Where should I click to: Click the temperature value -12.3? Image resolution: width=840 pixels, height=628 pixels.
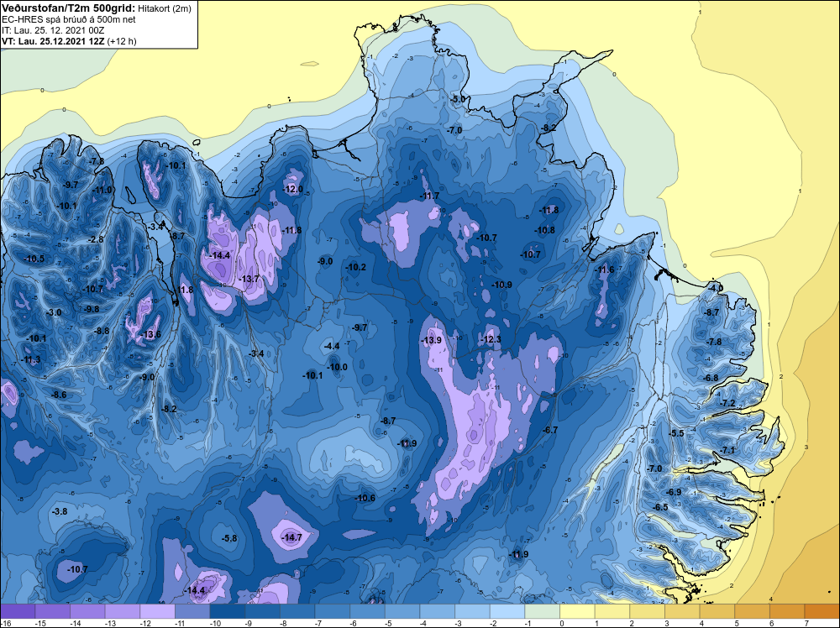491,339
